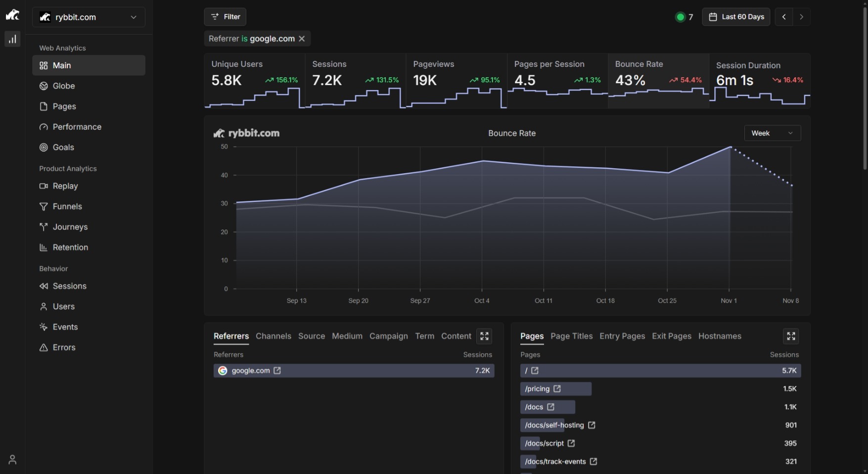Show the Session Duration metric on chart
Image resolution: width=868 pixels, height=474 pixels.
(759, 80)
